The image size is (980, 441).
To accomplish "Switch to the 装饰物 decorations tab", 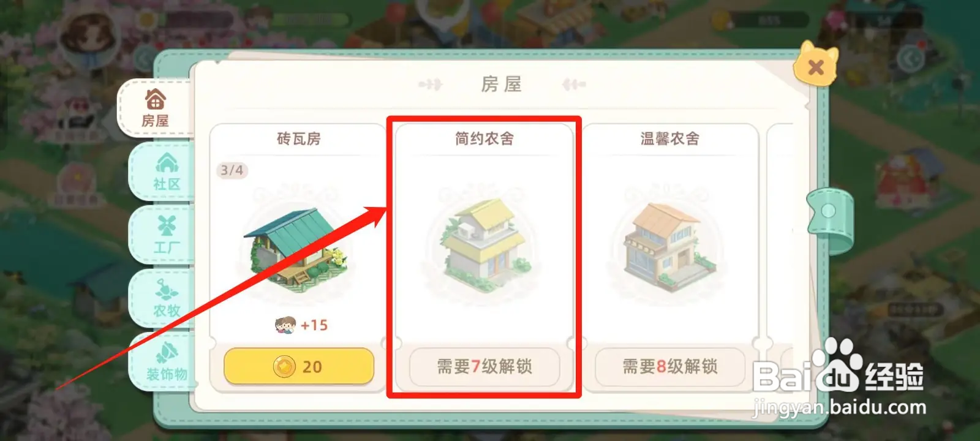I will pyautogui.click(x=163, y=361).
